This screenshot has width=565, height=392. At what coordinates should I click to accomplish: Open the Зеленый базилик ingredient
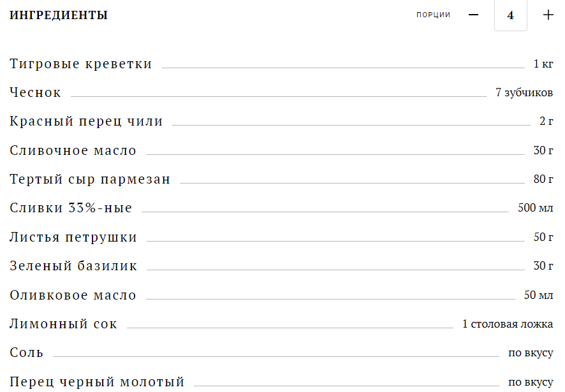[73, 266]
